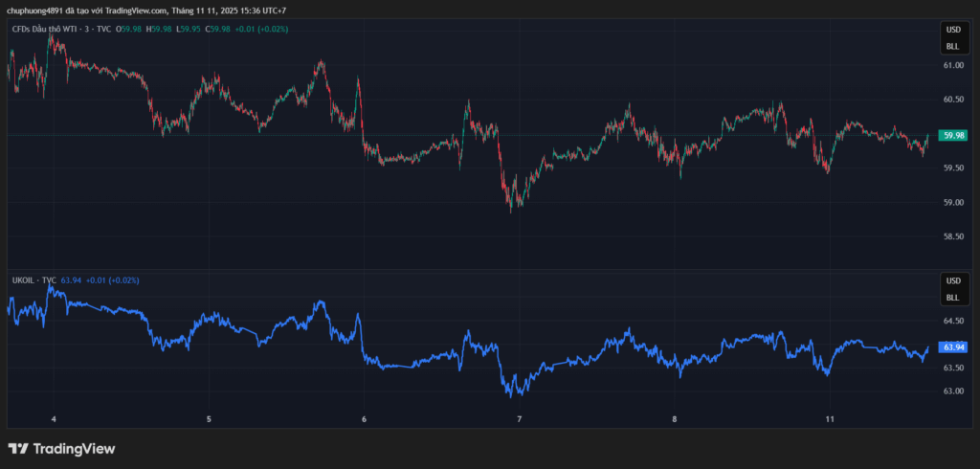Click the UKOIL legend change +0.01 (+0.02%)
This screenshot has height=469, width=980.
pyautogui.click(x=112, y=280)
